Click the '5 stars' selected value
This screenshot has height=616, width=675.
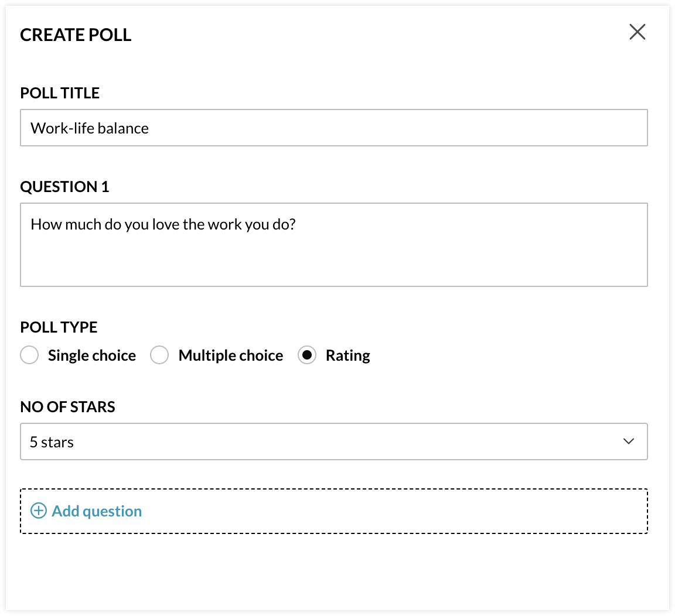52,442
